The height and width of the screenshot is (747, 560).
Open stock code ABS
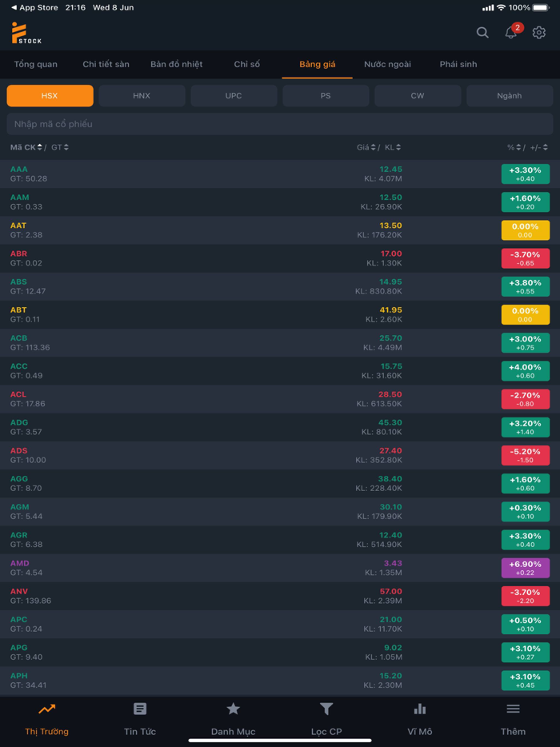tap(19, 282)
